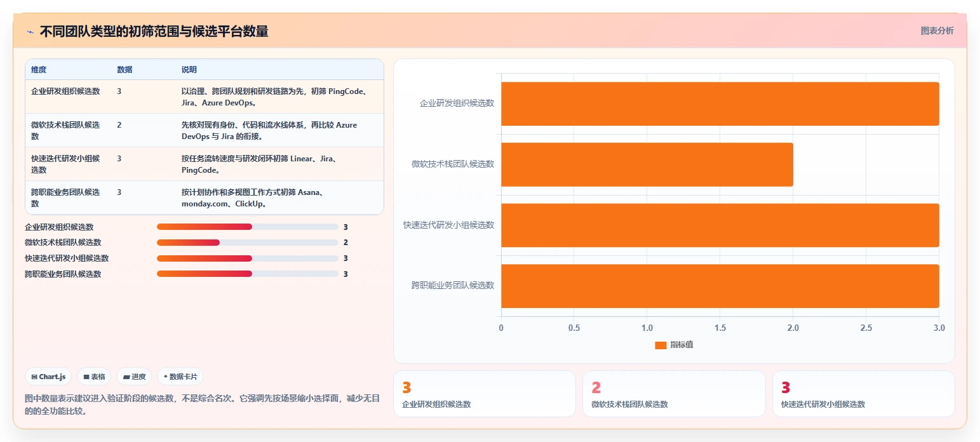Viewport: 980px width, 442px height.
Task: Click the chart's 跨职能业务团队候选数 axis label
Action: point(453,285)
